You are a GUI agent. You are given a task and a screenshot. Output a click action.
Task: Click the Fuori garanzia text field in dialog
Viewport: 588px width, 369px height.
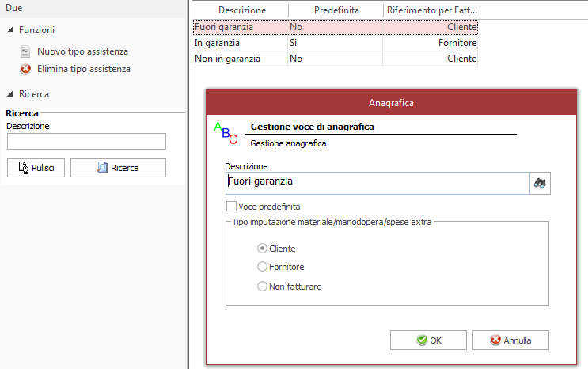pos(377,183)
